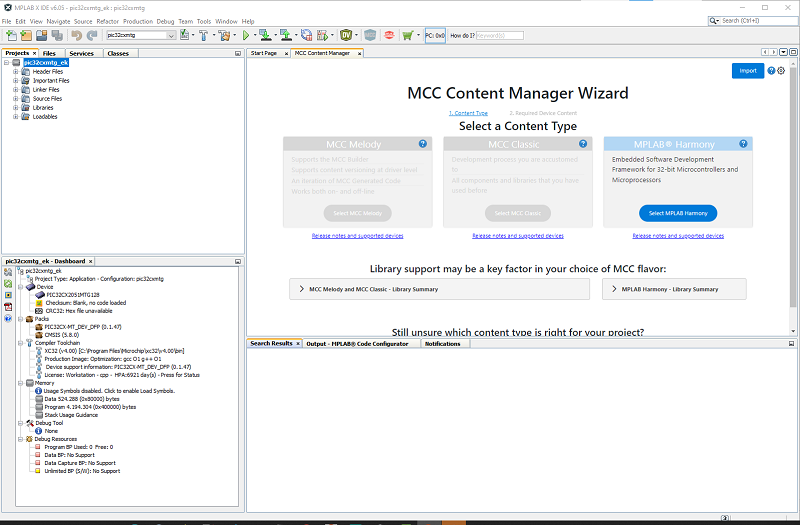Viewport: 800px width, 525px height.
Task: Expand the Important Files folder node
Action: (x=16, y=81)
